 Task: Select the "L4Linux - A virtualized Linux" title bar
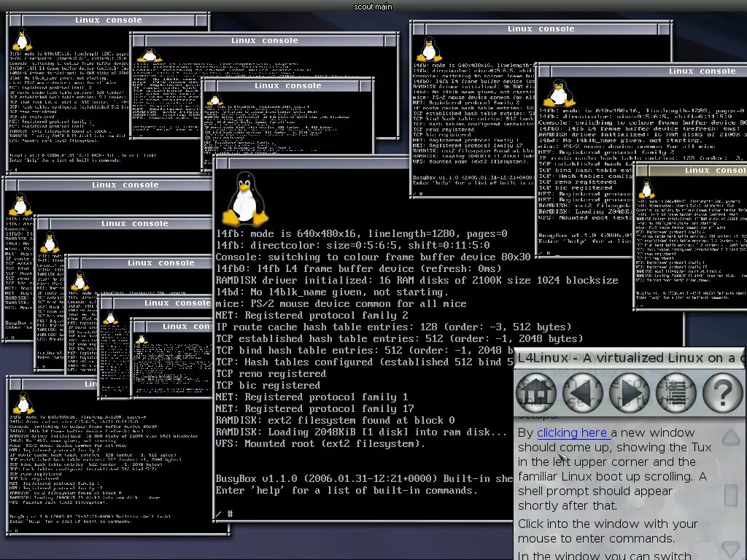(x=630, y=357)
